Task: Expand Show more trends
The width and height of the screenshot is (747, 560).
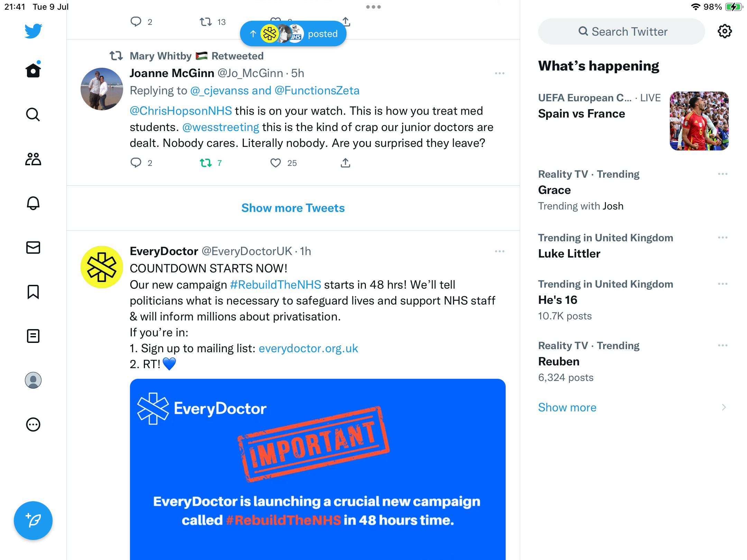Action: [x=567, y=407]
